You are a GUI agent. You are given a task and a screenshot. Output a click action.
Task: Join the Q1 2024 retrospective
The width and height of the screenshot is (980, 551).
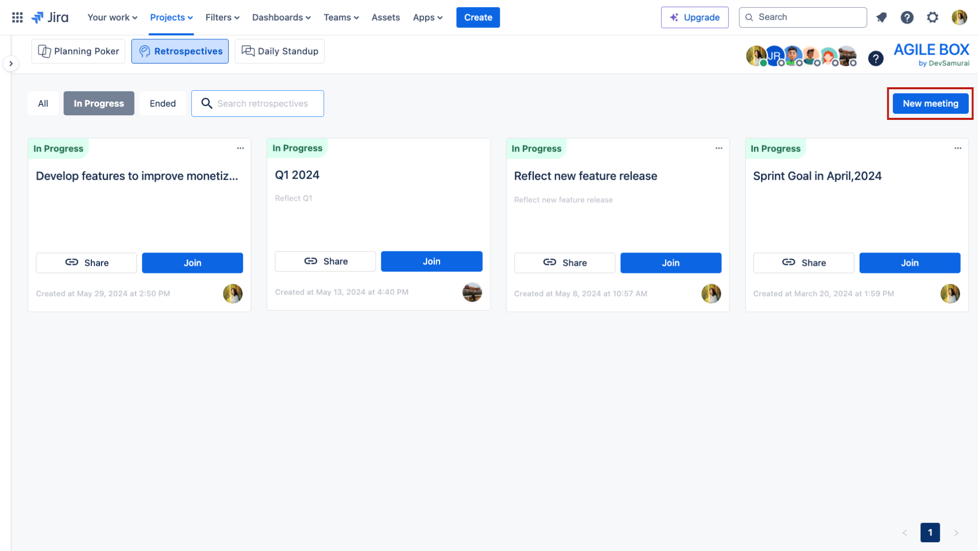[431, 261]
